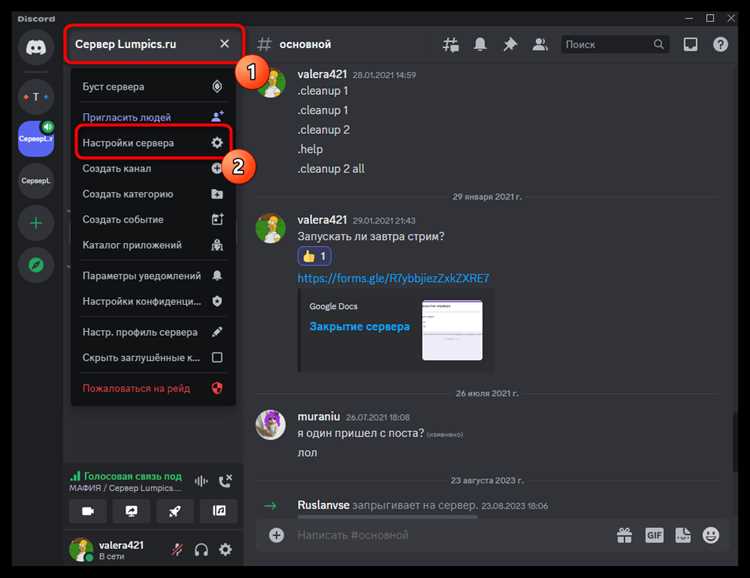Click the Написать #основной message field

point(450,535)
